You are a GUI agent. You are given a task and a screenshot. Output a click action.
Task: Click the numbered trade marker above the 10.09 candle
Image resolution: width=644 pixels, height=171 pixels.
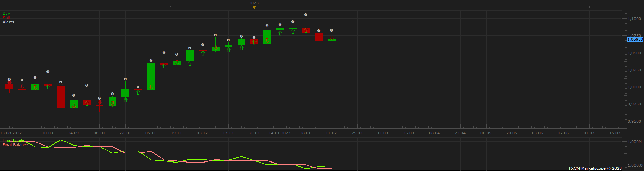(x=48, y=72)
